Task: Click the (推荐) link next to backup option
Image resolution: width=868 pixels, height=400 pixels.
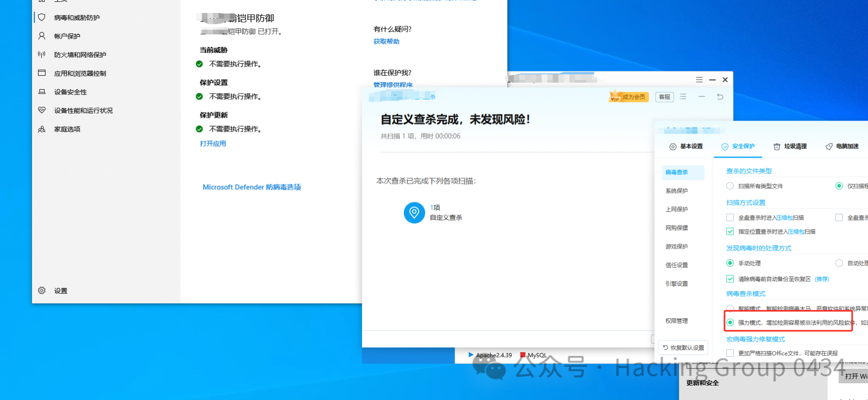Action: [822, 279]
